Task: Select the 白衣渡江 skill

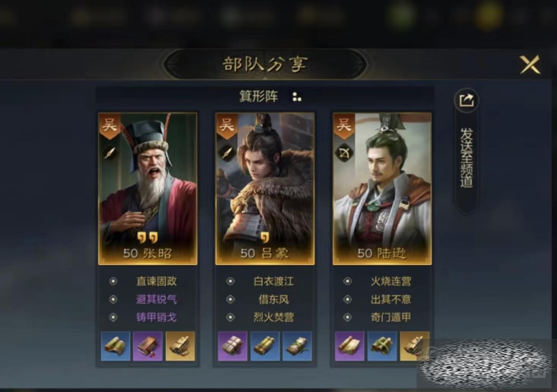Action: click(274, 281)
